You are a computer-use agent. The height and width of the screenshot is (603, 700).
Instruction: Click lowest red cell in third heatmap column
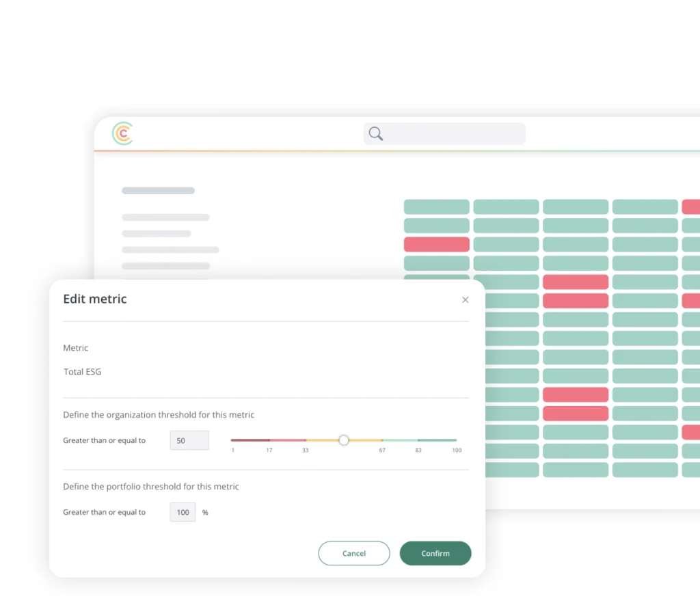point(576,414)
